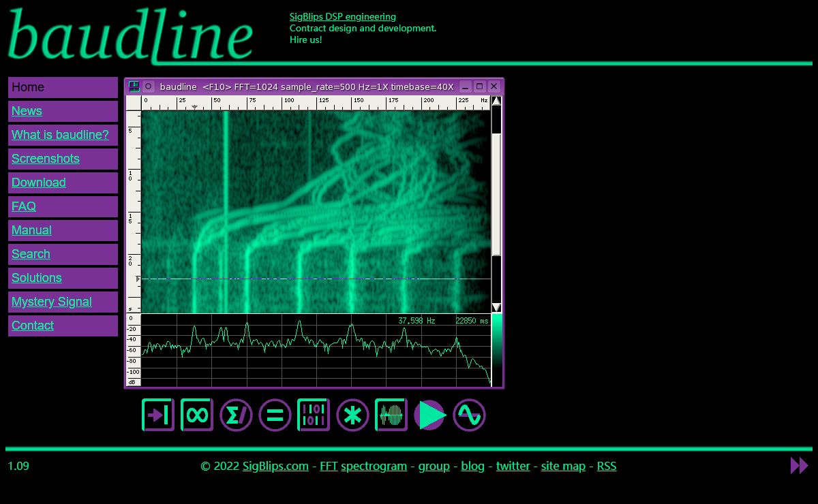
Task: Click the binary digits icon
Action: click(x=314, y=415)
